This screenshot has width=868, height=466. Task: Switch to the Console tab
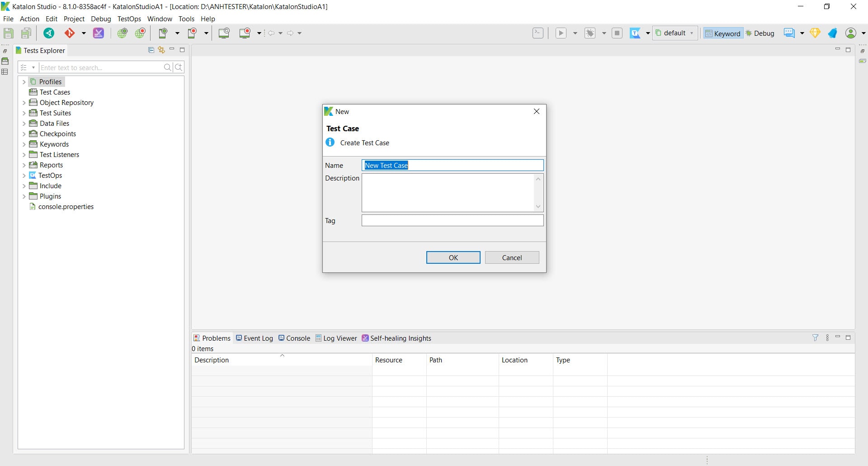click(x=294, y=338)
